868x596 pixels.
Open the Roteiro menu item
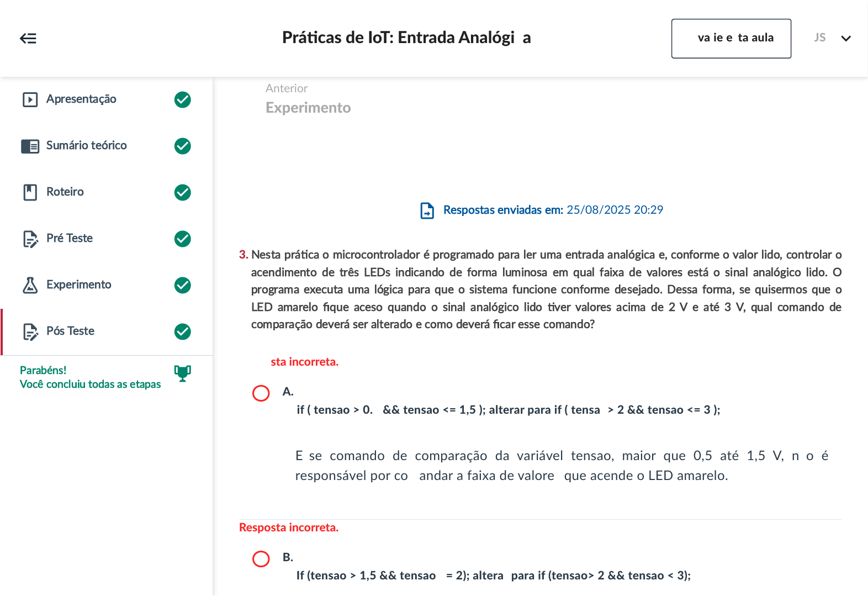click(65, 192)
